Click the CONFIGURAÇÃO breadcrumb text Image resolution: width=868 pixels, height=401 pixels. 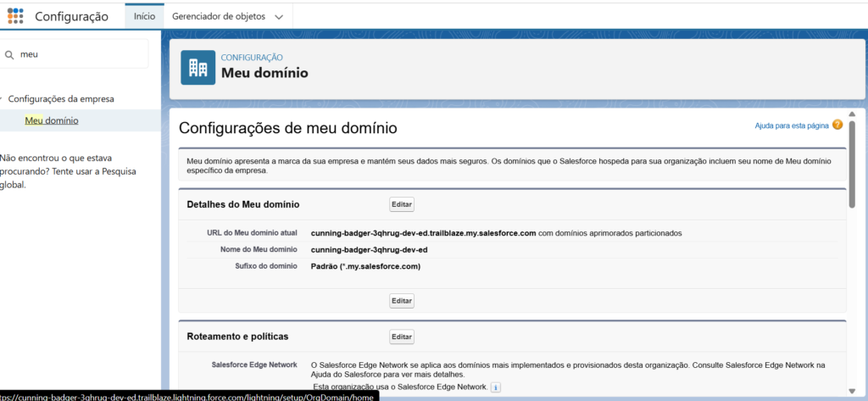(x=252, y=57)
